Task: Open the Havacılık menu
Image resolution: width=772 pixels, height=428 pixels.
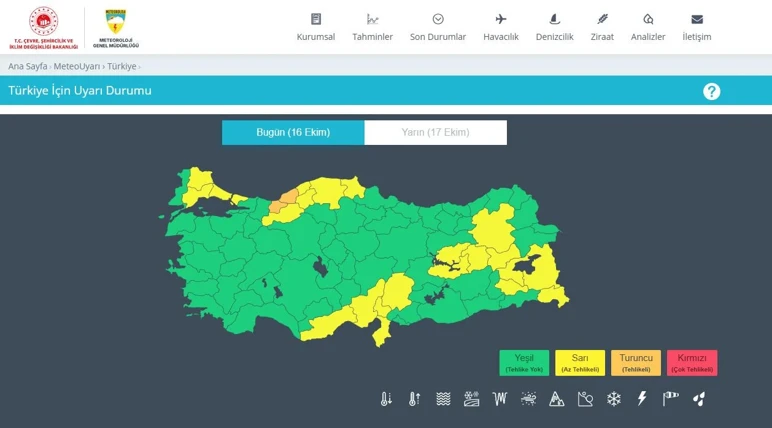Action: [x=501, y=28]
